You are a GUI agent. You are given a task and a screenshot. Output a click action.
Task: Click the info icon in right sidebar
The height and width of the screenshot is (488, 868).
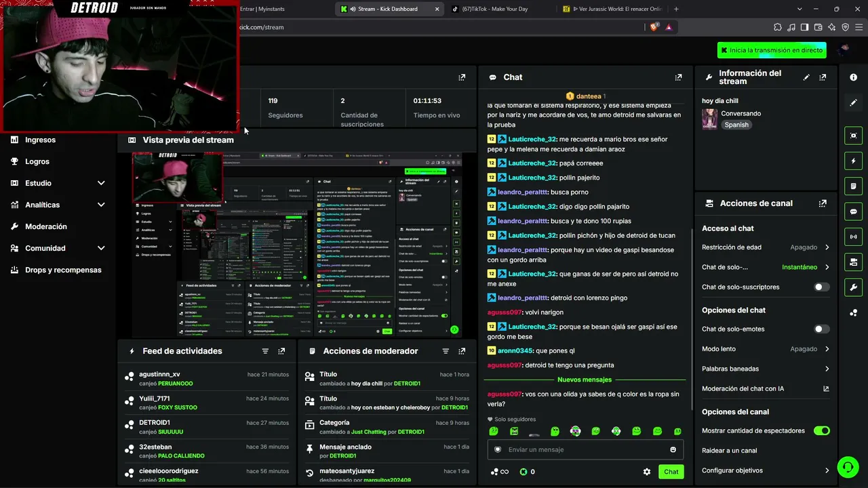(x=853, y=77)
